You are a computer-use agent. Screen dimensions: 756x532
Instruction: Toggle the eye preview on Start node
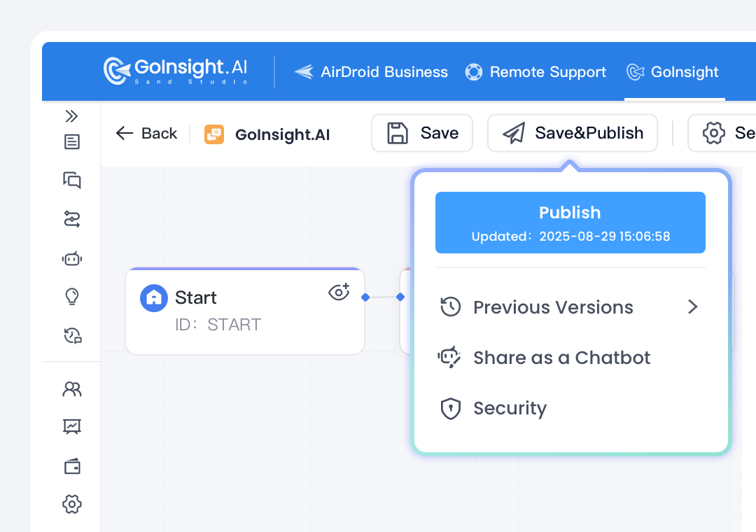339,292
